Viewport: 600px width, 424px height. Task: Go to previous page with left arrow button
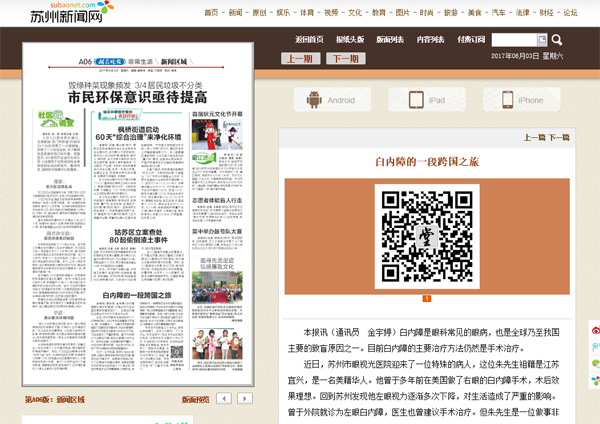[x=225, y=398]
